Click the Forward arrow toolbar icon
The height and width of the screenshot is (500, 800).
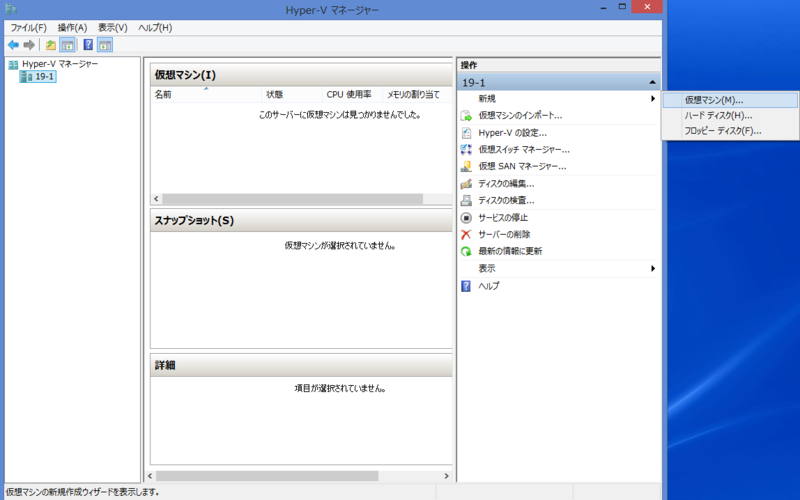click(x=29, y=45)
